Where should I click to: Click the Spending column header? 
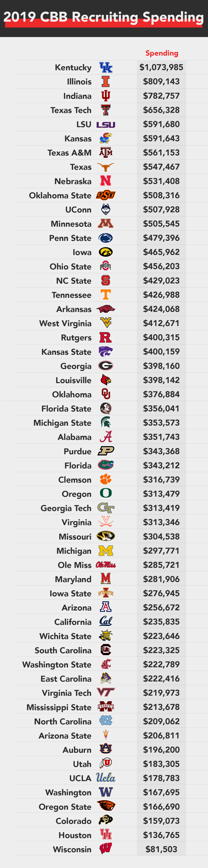click(162, 53)
